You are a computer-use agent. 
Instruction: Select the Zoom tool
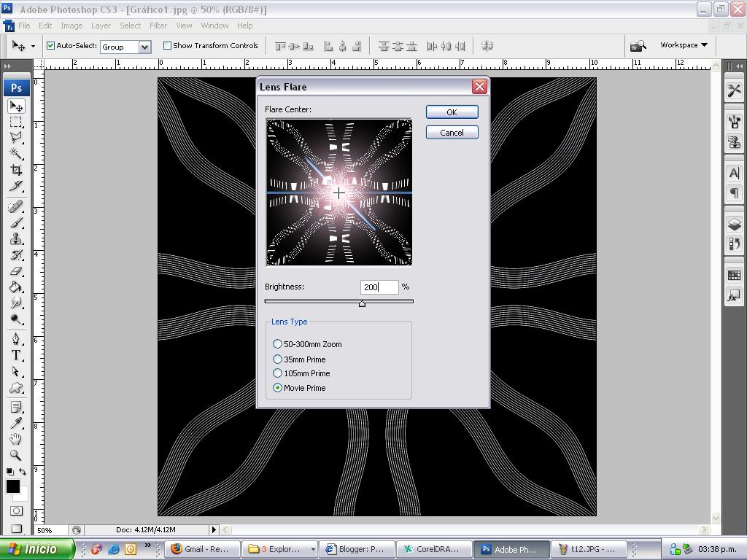tap(16, 455)
